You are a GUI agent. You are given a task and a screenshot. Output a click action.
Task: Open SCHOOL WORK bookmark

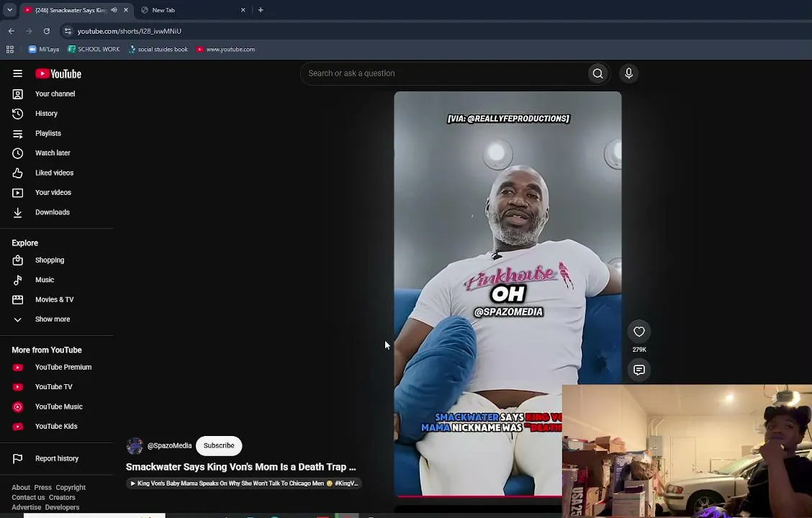pyautogui.click(x=94, y=49)
